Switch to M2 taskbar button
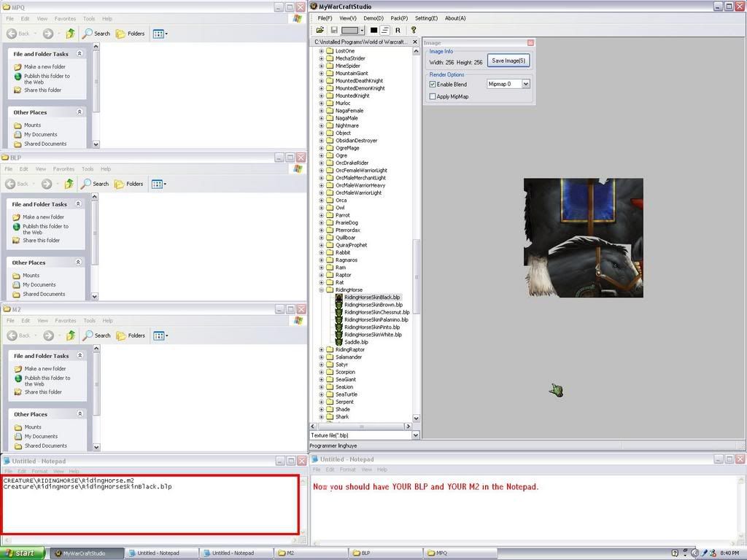The height and width of the screenshot is (560, 747). (x=312, y=553)
